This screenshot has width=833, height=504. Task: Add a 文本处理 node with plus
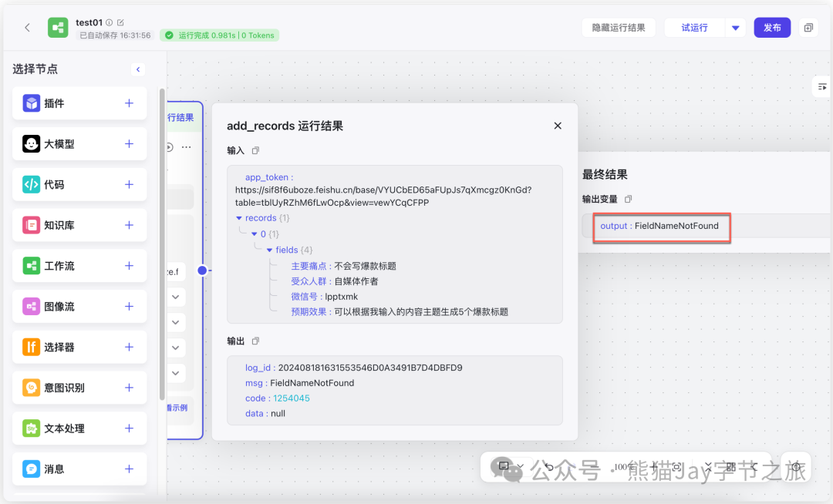[129, 428]
